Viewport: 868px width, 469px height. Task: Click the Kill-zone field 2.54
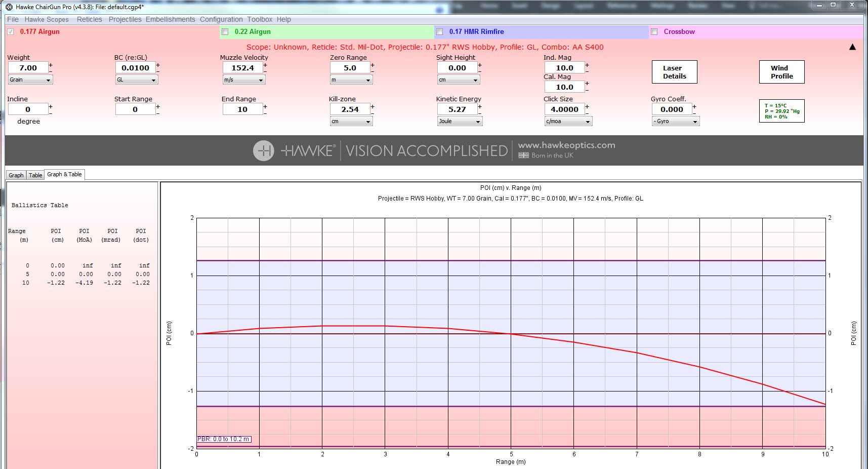click(x=350, y=109)
